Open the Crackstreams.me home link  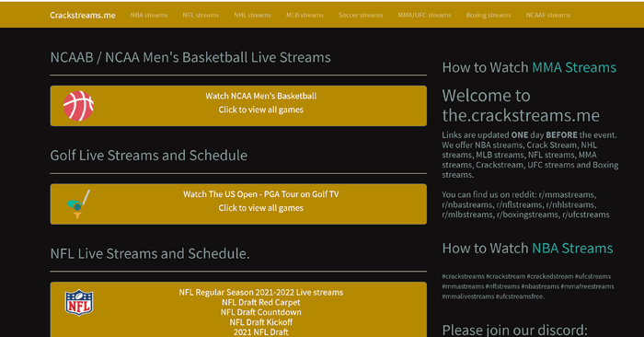click(x=83, y=16)
